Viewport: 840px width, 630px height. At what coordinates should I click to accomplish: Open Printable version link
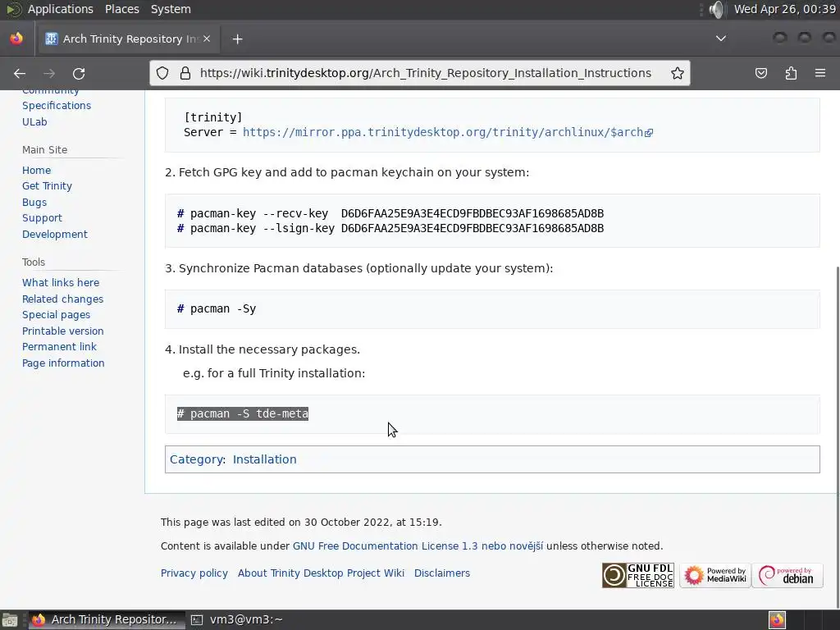point(62,331)
